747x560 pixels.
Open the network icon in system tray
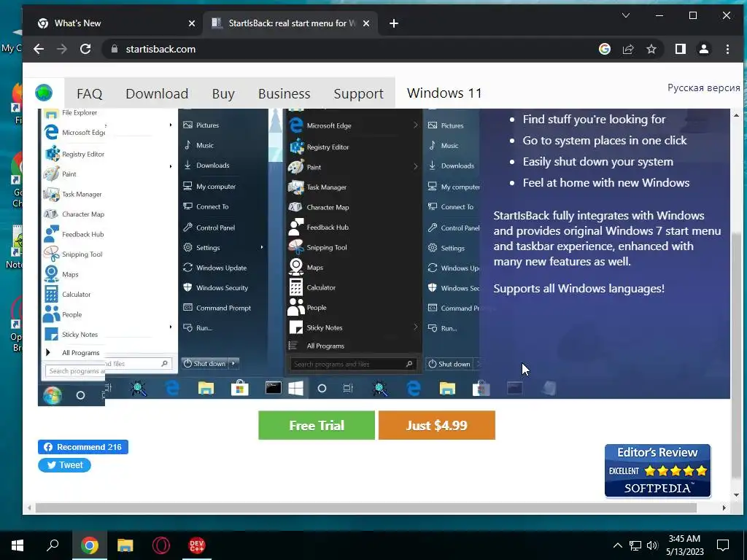pos(635,545)
